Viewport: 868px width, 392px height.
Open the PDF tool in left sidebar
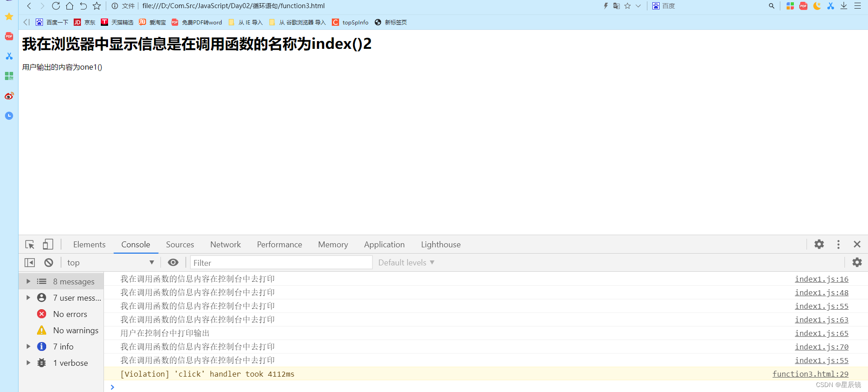click(9, 36)
